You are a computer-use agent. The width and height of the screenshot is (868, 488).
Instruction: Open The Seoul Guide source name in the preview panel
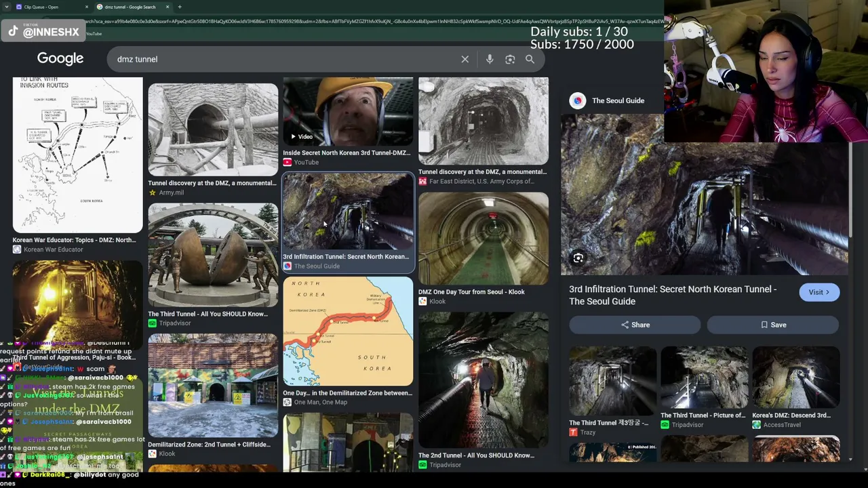[x=618, y=100]
